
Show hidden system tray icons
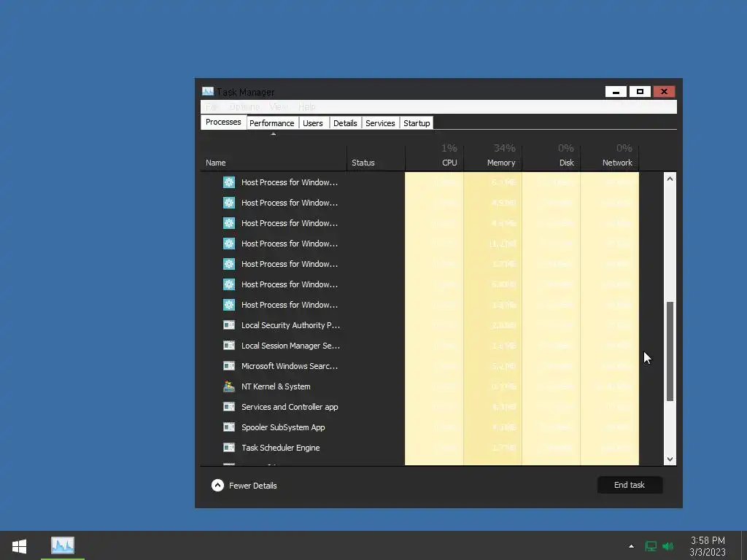631,546
